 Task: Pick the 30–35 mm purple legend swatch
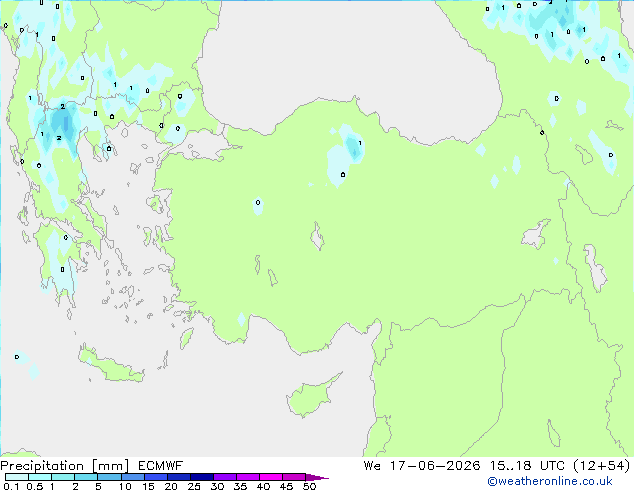pos(224,477)
